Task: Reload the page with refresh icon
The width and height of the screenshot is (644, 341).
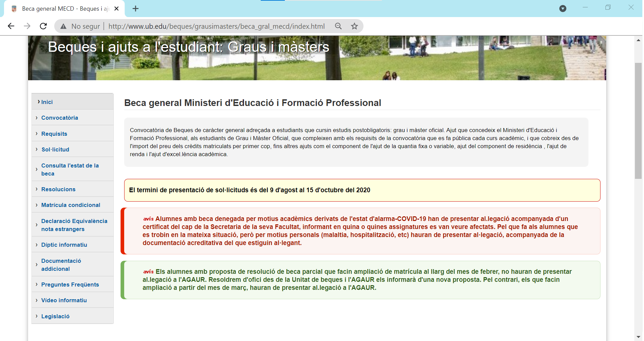Action: coord(43,26)
